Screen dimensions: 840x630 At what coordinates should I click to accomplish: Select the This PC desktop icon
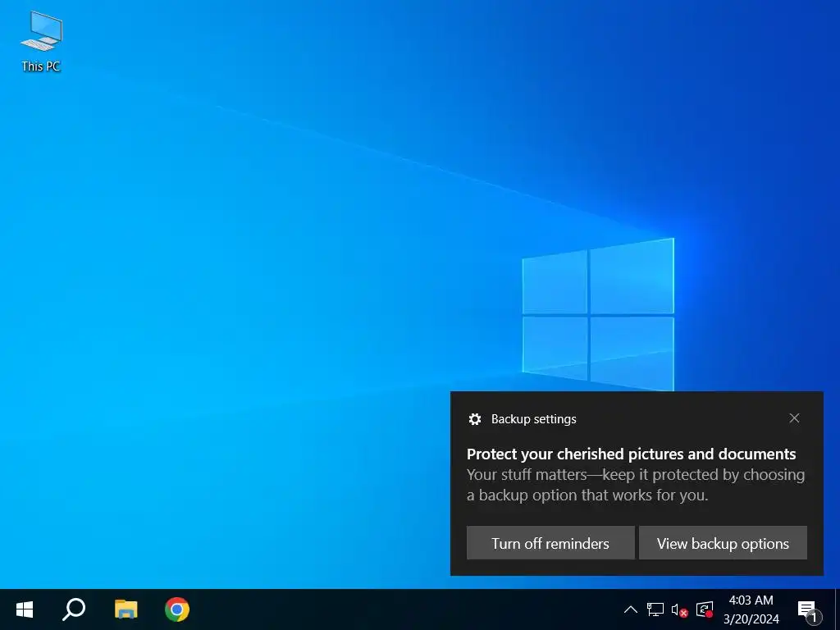point(41,42)
